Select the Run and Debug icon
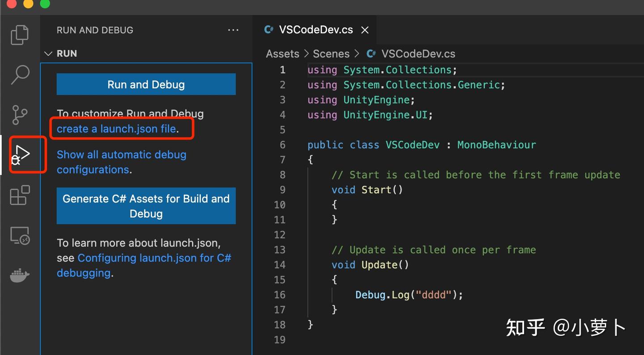The width and height of the screenshot is (644, 355). click(22, 154)
